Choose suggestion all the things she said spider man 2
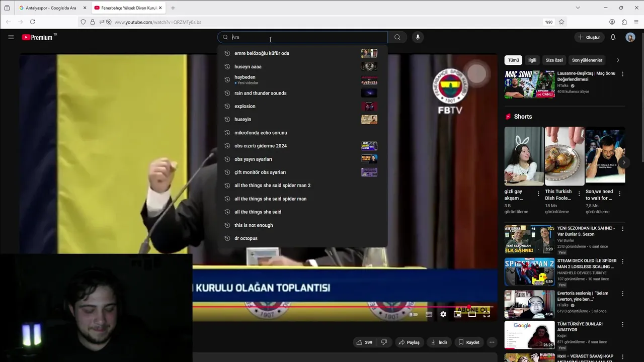Image resolution: width=644 pixels, height=362 pixels. tap(302, 186)
